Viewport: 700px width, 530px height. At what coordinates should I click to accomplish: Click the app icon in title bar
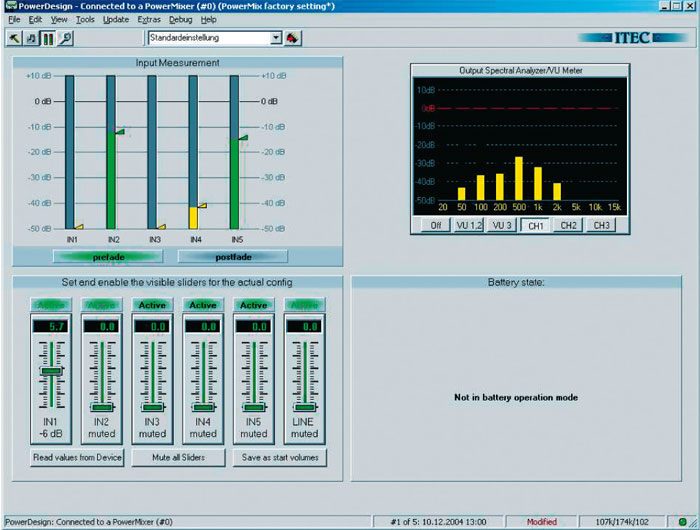click(9, 6)
